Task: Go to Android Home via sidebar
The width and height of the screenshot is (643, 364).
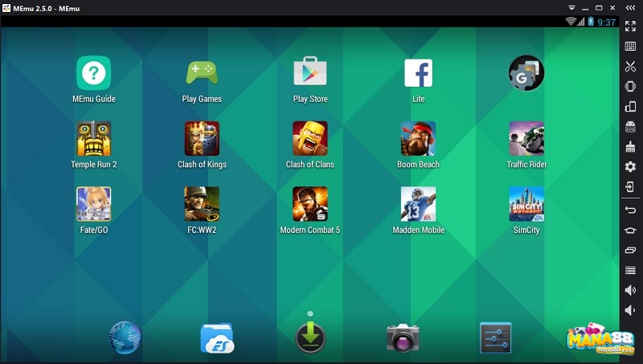Action: pos(630,230)
